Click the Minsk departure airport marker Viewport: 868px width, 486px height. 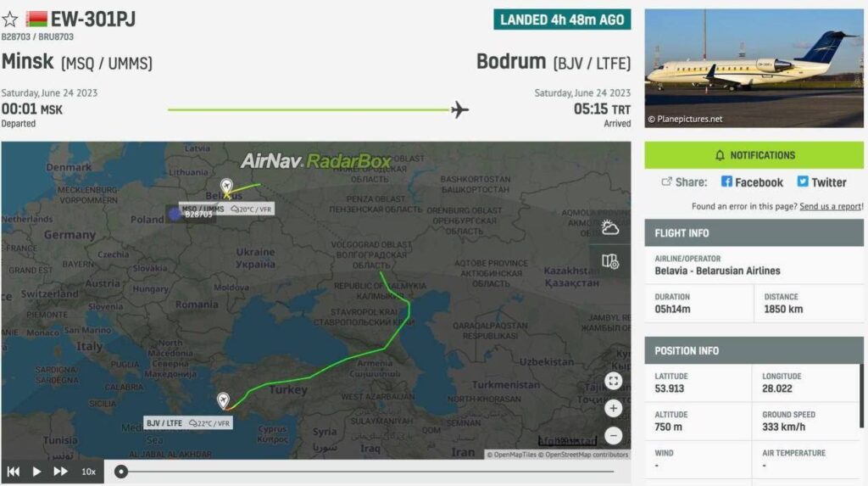pos(227,187)
